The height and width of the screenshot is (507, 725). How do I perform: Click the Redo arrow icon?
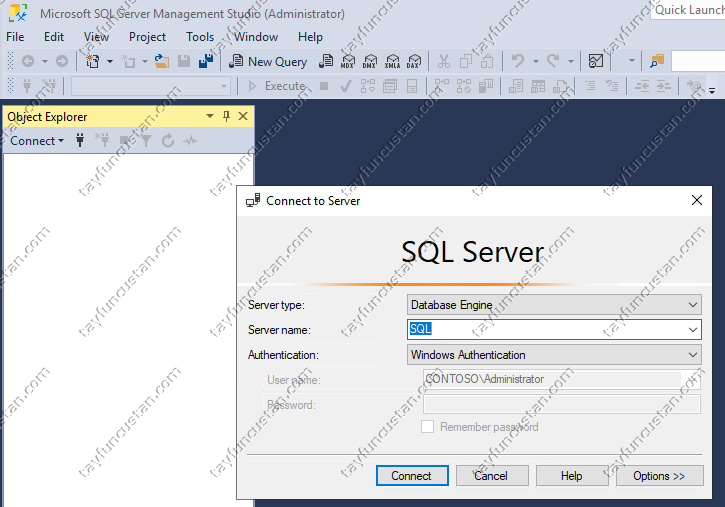[553, 61]
